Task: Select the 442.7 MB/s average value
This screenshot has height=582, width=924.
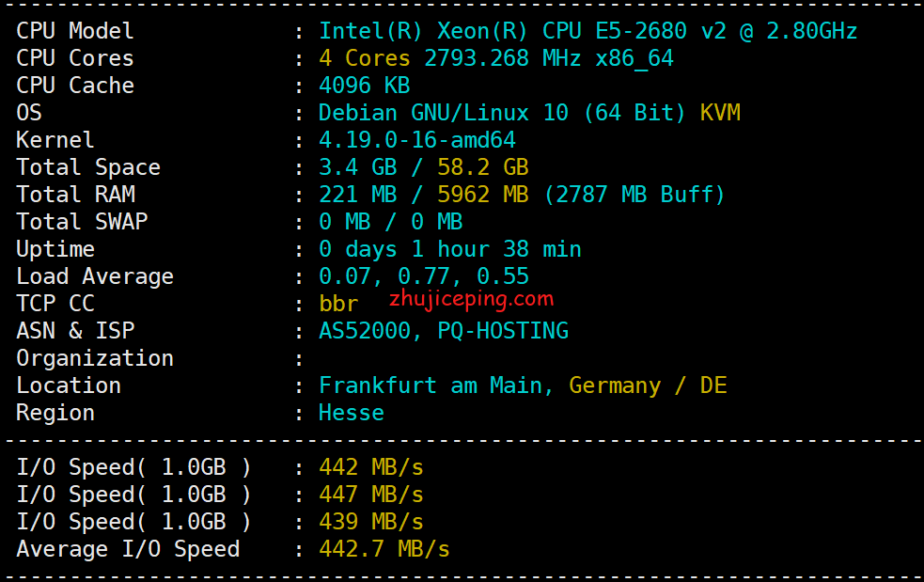Action: coord(384,549)
